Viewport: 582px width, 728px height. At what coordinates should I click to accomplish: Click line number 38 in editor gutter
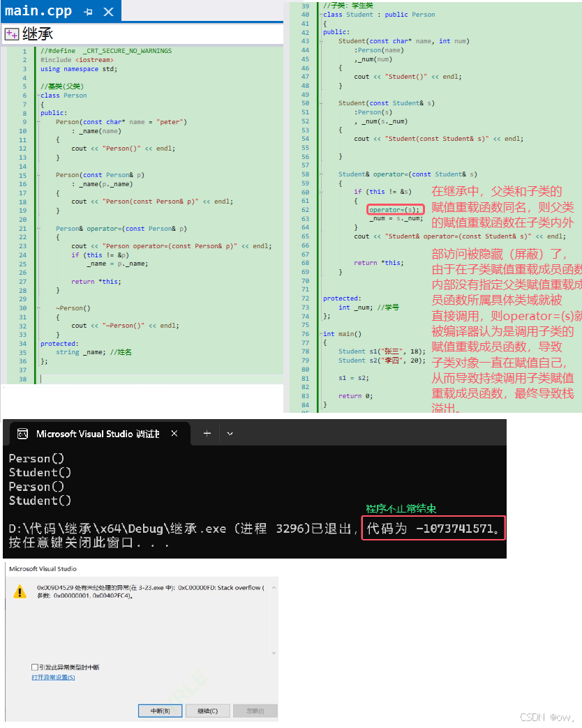pos(23,379)
